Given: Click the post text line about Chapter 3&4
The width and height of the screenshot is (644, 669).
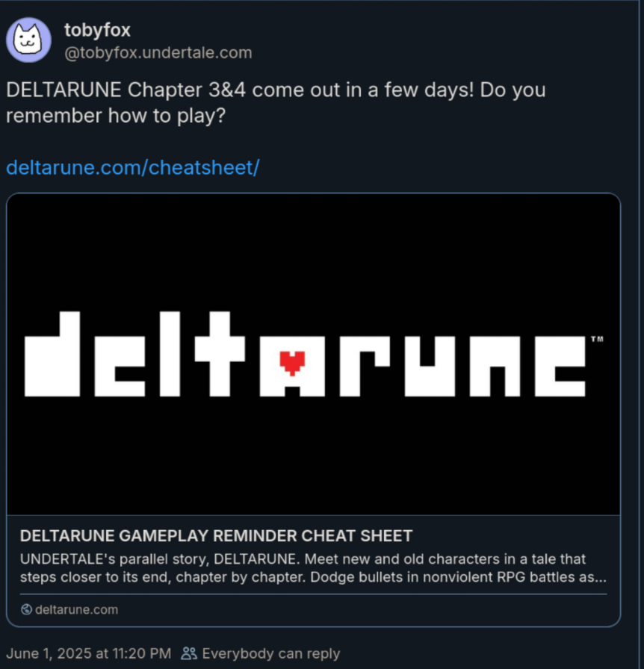Looking at the screenshot, I should coord(276,90).
